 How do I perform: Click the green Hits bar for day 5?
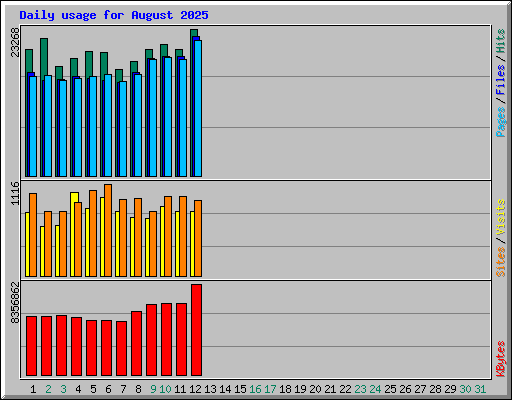89,64
